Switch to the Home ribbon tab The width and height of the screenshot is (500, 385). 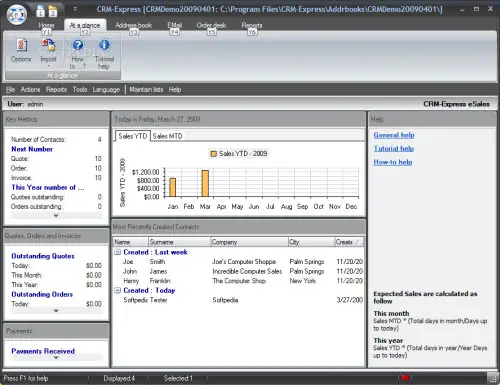[x=46, y=25]
